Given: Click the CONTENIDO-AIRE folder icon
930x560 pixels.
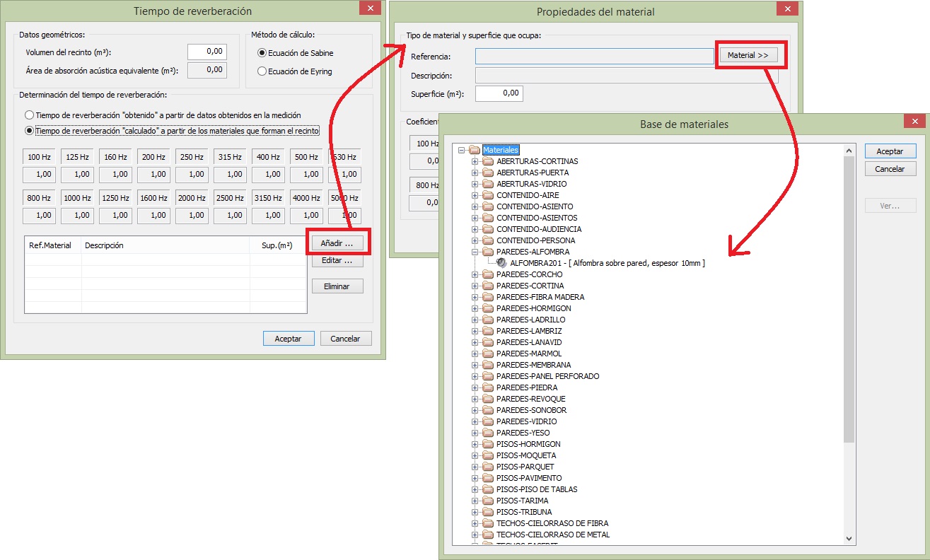Looking at the screenshot, I should click(x=488, y=195).
